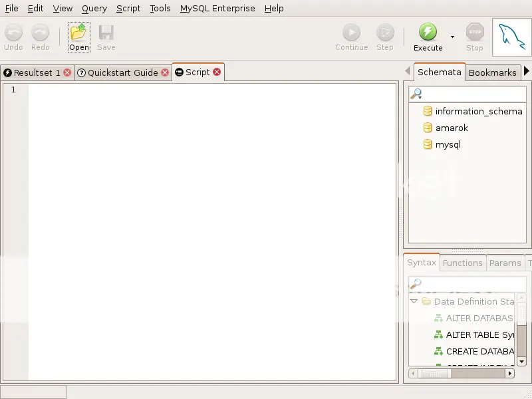Click the mysql database icon

[428, 144]
